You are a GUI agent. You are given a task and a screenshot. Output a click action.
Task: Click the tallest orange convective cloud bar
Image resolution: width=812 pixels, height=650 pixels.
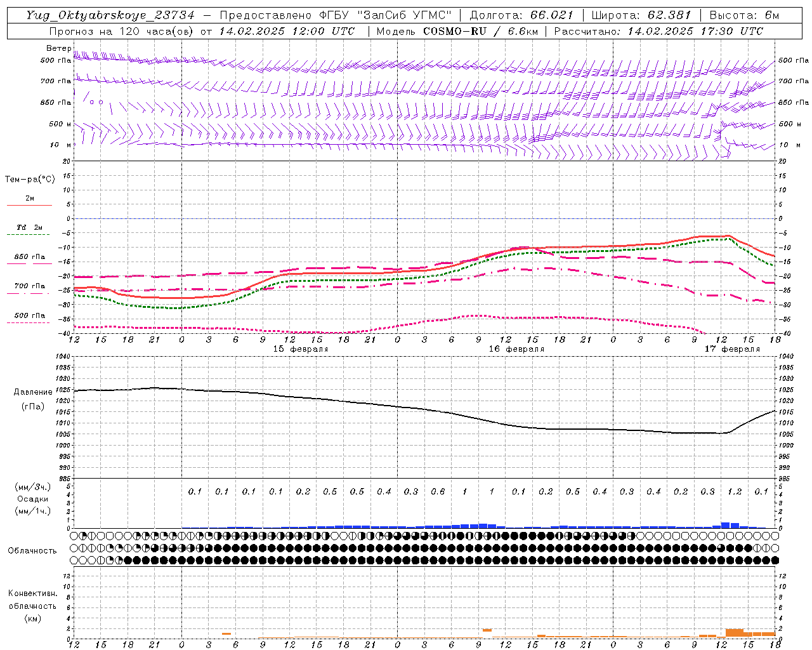[x=734, y=632]
